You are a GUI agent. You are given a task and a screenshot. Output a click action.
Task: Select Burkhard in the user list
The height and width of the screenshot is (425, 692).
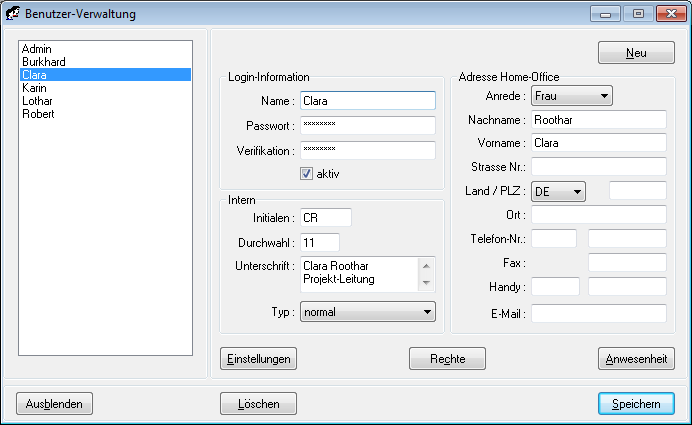(44, 62)
